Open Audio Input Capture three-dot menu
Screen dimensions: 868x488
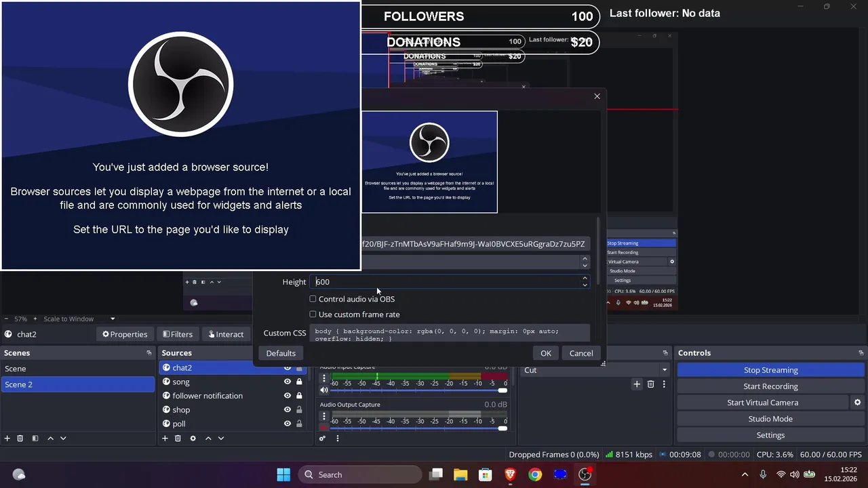click(324, 378)
